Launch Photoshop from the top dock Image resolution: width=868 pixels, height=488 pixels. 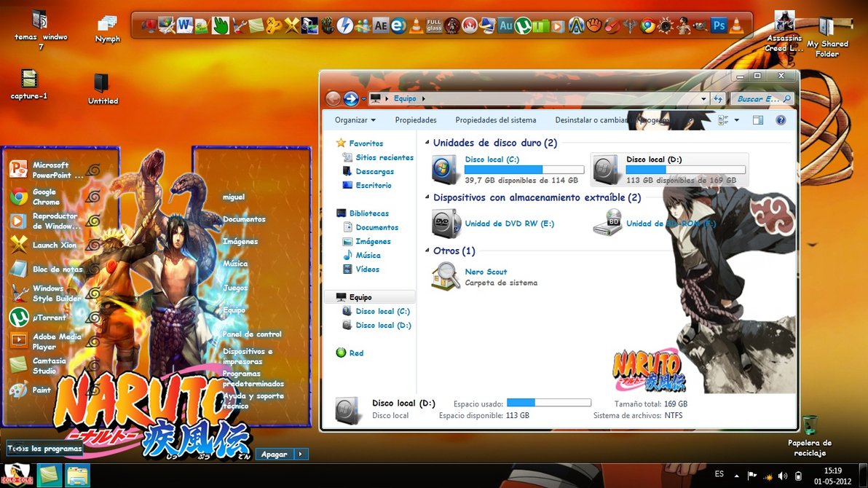pos(719,26)
